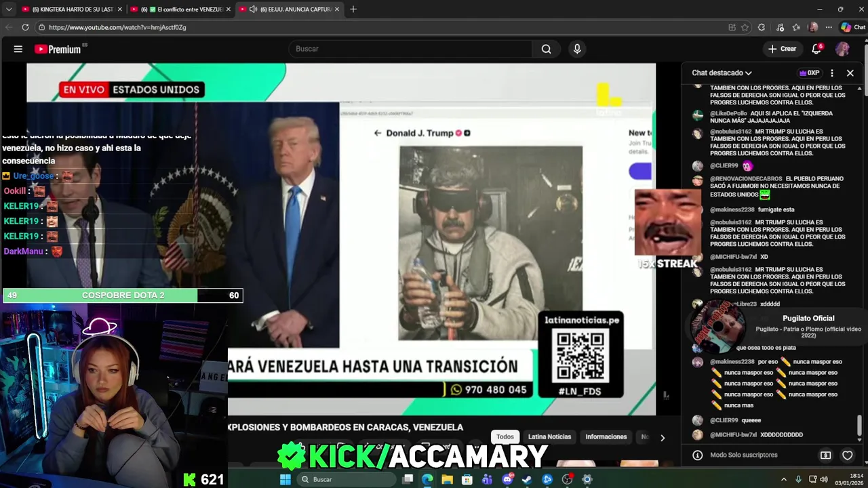Open the system tray volume icon
Screen dimensions: 868x488
coord(824,479)
